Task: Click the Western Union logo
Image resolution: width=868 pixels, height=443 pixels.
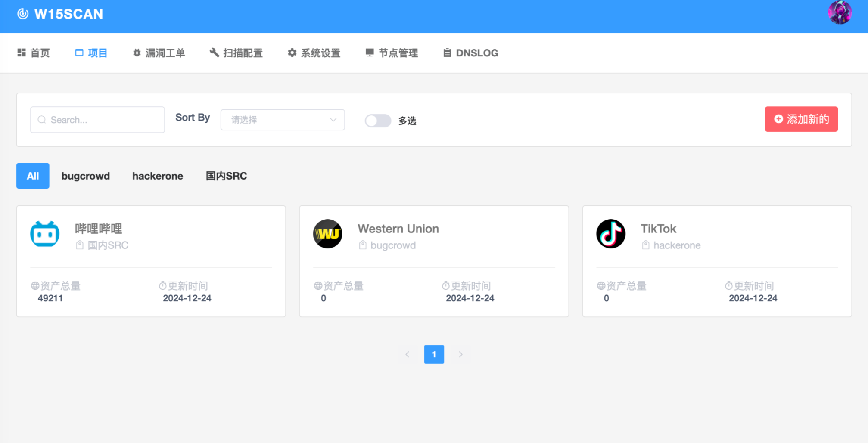Action: tap(327, 234)
